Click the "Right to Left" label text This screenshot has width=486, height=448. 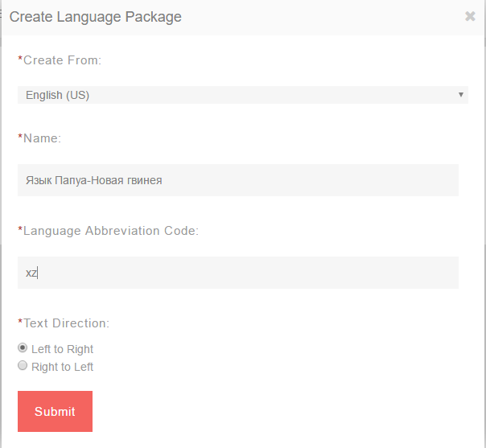[62, 367]
